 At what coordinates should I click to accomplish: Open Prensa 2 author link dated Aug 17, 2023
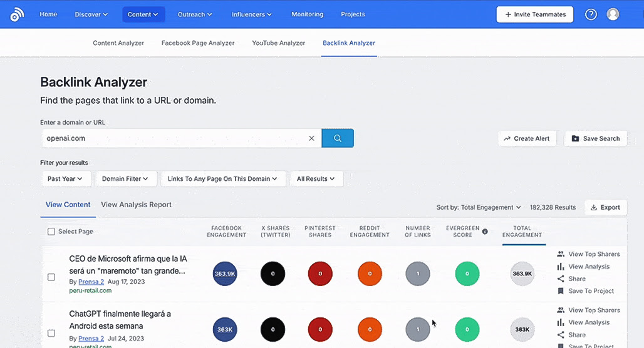(x=91, y=282)
